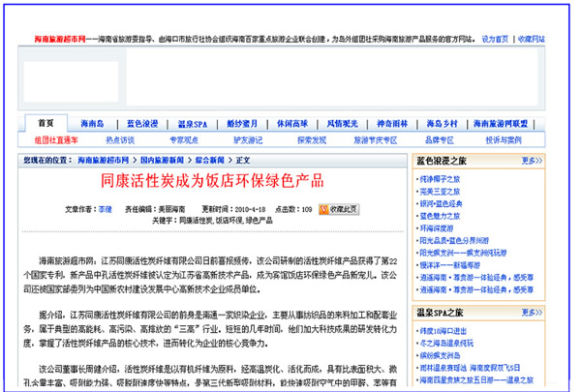The image size is (581, 392).
Task: Open the 海南旅游网联盟 tab
Action: coord(500,124)
